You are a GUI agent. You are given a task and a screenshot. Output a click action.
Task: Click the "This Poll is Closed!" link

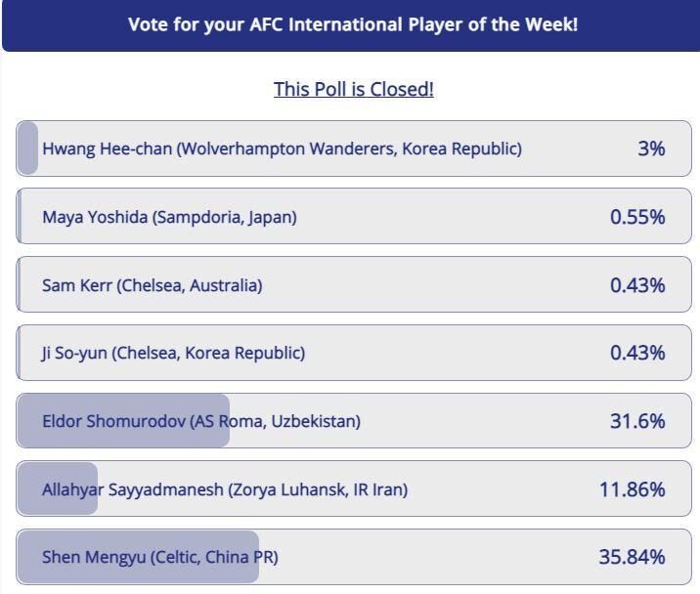pyautogui.click(x=353, y=89)
